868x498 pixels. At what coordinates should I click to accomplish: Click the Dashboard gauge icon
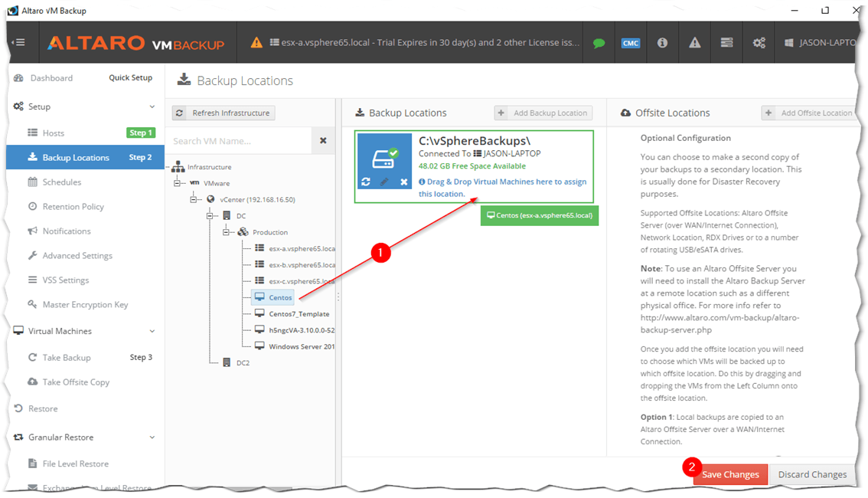tap(19, 78)
